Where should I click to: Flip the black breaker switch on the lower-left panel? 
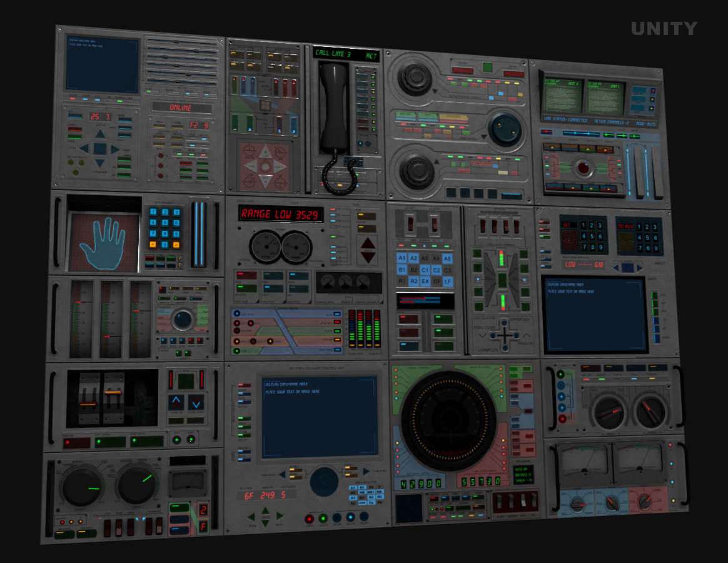point(88,403)
